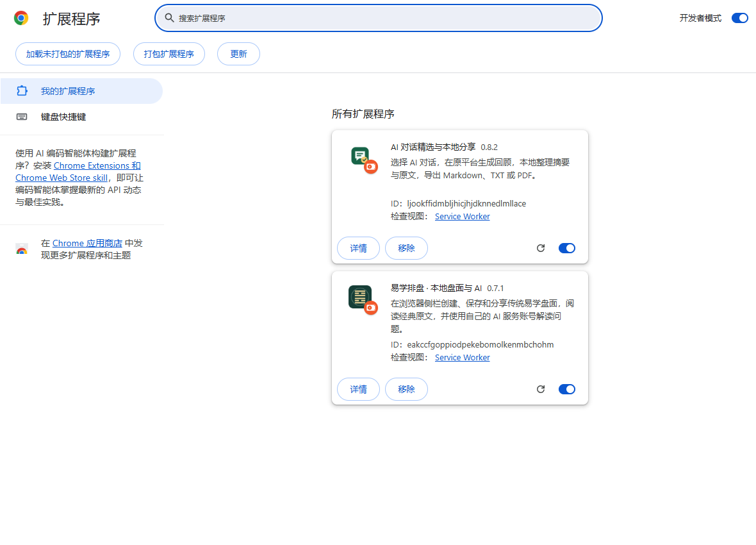The height and width of the screenshot is (545, 756).
Task: Focus the 搜索扩展程序 search field
Action: pyautogui.click(x=379, y=18)
